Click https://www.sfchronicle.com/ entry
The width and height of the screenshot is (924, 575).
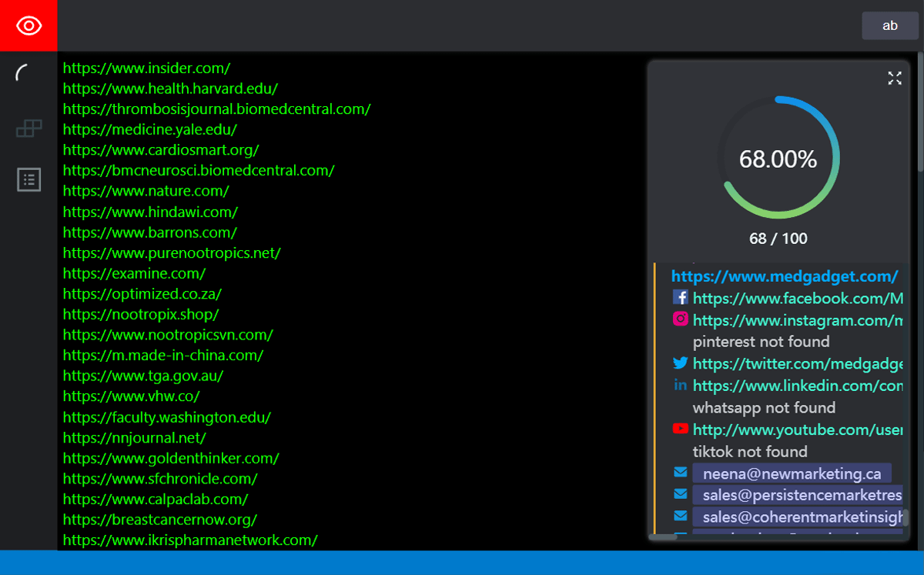click(x=160, y=478)
